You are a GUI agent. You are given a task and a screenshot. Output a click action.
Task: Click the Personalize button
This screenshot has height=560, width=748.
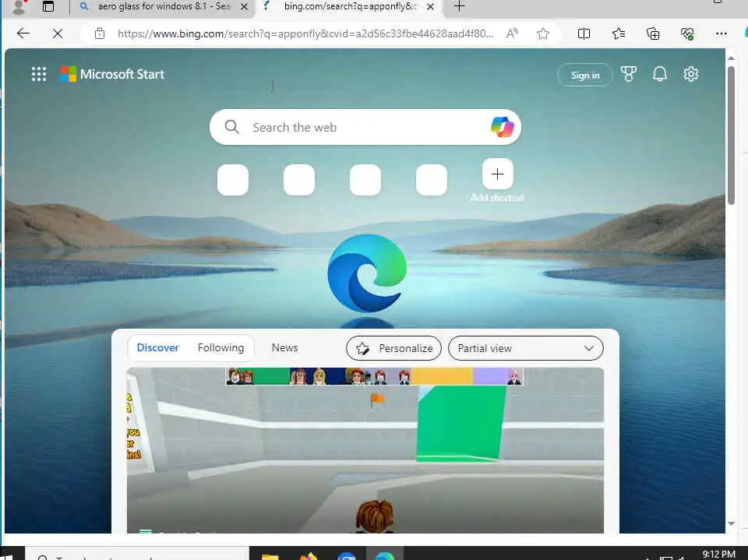(x=393, y=348)
